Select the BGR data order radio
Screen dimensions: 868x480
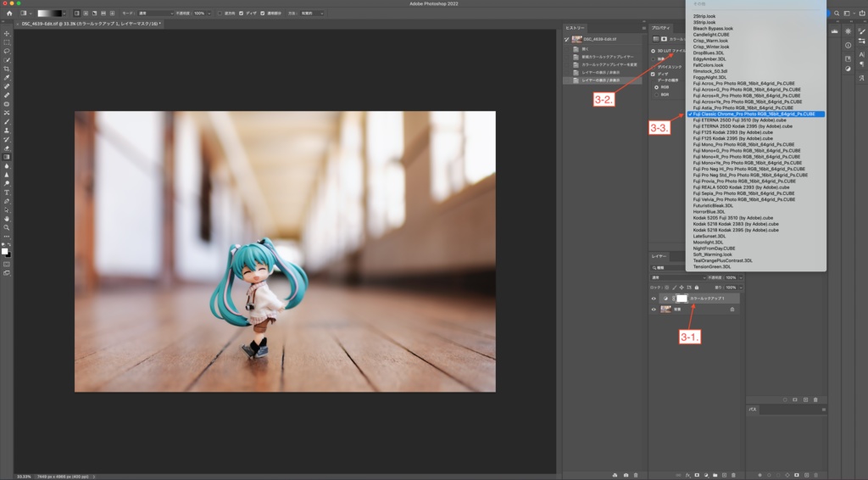(x=657, y=95)
